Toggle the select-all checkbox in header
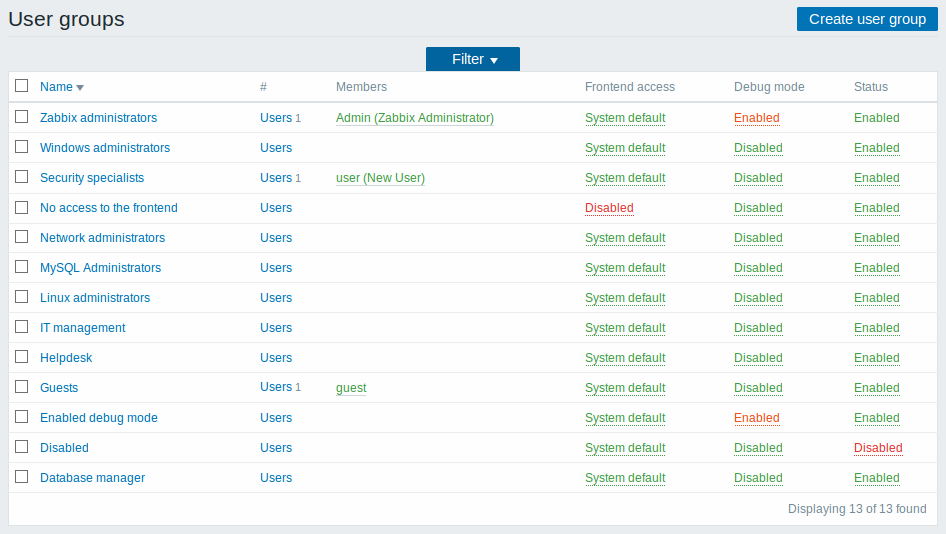 click(22, 86)
